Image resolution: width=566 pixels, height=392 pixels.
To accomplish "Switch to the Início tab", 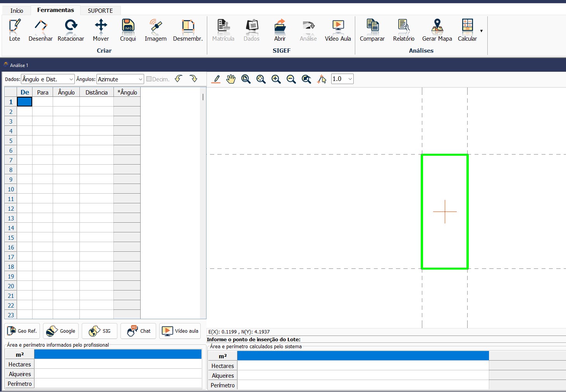I will pos(16,10).
